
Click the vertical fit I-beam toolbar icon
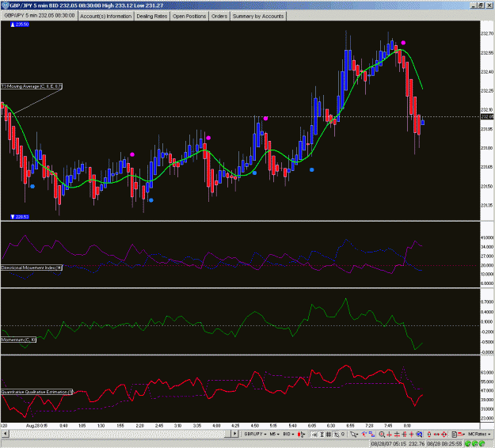322,435
